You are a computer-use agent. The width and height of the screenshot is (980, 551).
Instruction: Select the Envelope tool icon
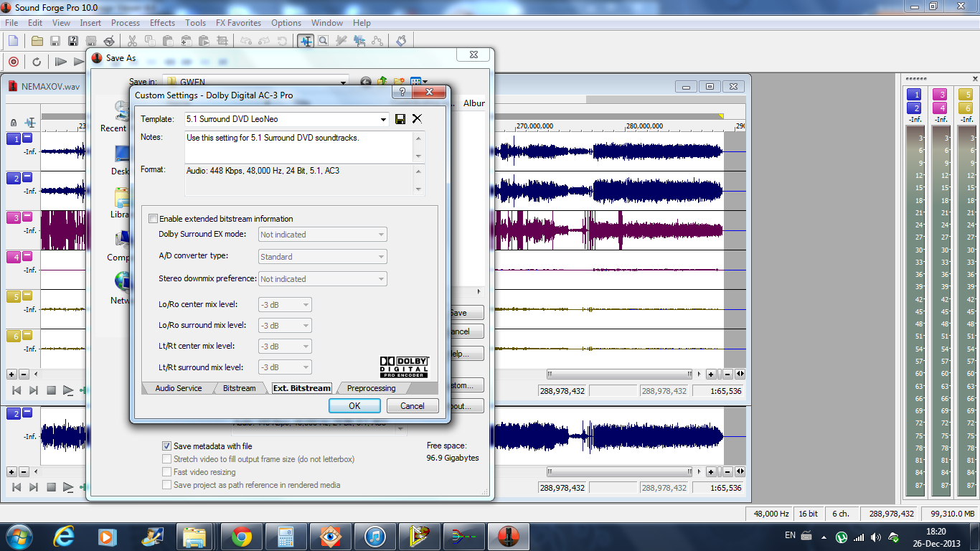[377, 41]
